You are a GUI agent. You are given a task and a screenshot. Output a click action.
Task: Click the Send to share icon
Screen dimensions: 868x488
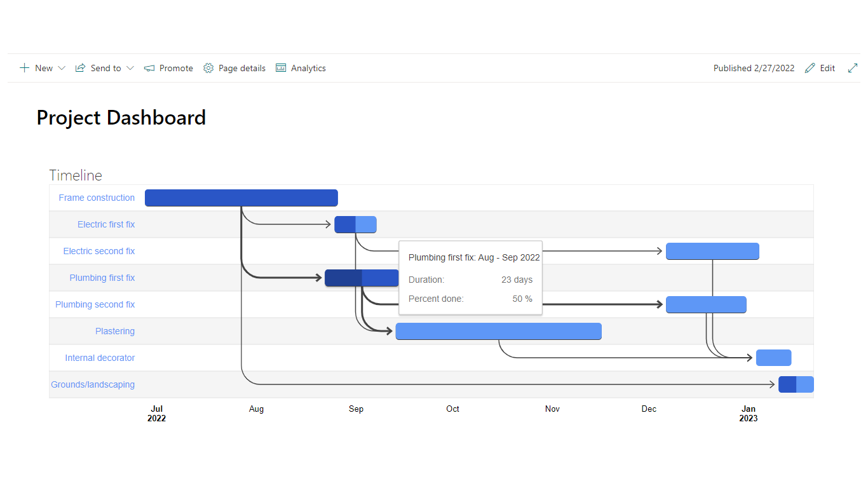pyautogui.click(x=80, y=68)
